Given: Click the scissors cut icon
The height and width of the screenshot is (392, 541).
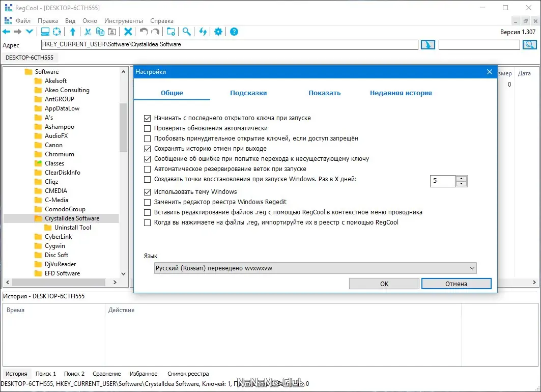Looking at the screenshot, I should (x=88, y=32).
